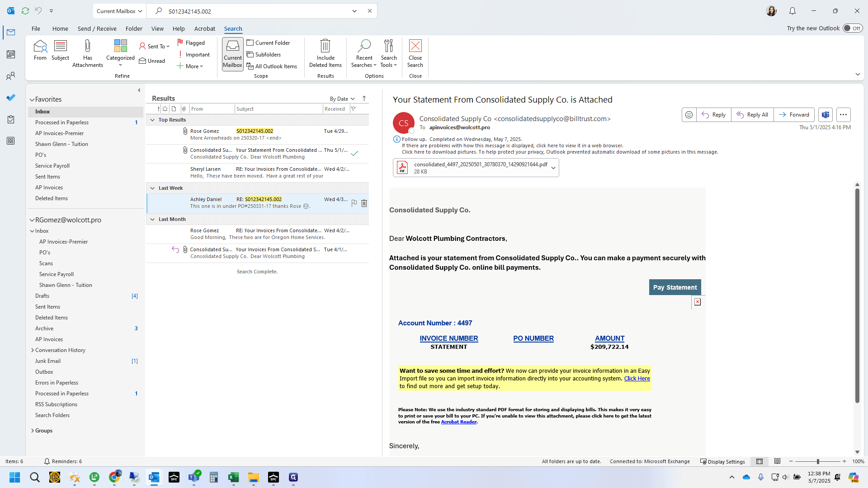The width and height of the screenshot is (868, 488).
Task: Switch to the Home tab
Action: point(60,28)
